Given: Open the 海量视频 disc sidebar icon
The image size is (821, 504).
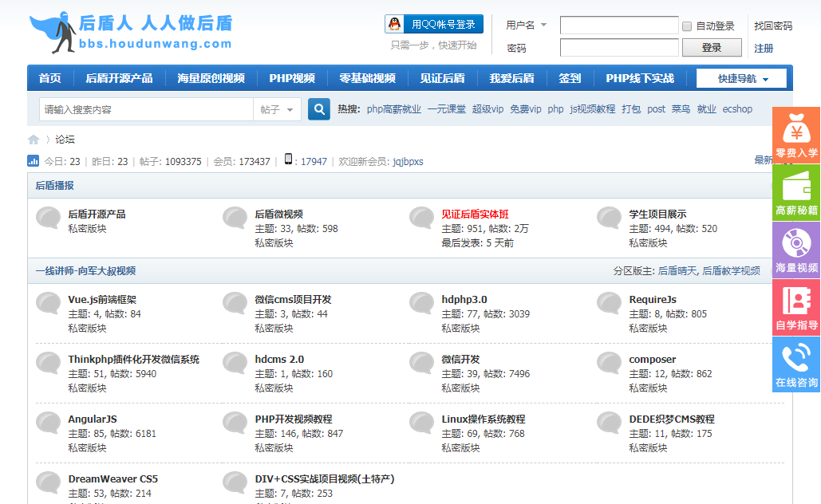Looking at the screenshot, I should (x=796, y=250).
